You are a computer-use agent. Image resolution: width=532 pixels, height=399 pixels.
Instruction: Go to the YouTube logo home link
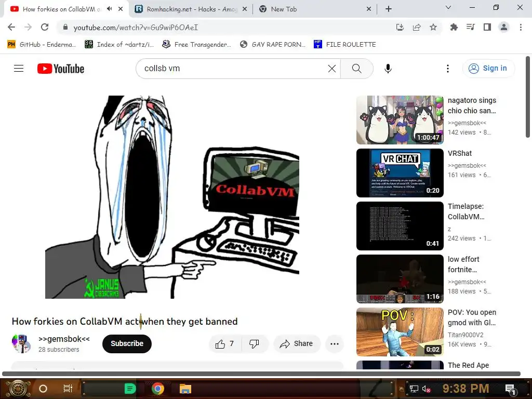point(61,69)
